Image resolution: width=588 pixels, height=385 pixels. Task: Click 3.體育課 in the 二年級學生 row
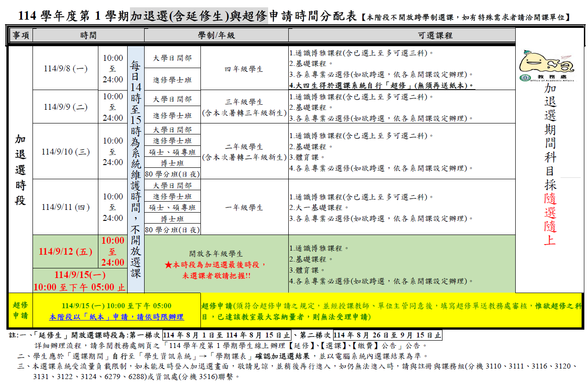coord(307,157)
